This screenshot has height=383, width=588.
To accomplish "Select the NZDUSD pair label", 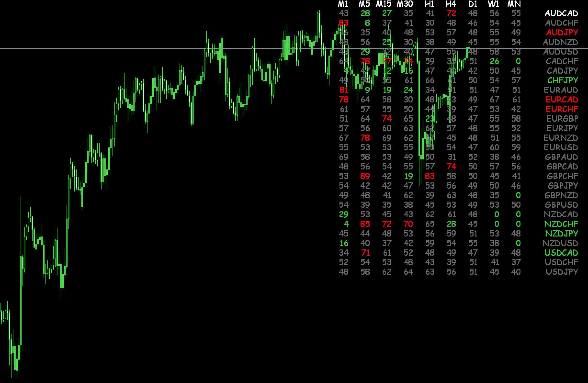I will 560,243.
